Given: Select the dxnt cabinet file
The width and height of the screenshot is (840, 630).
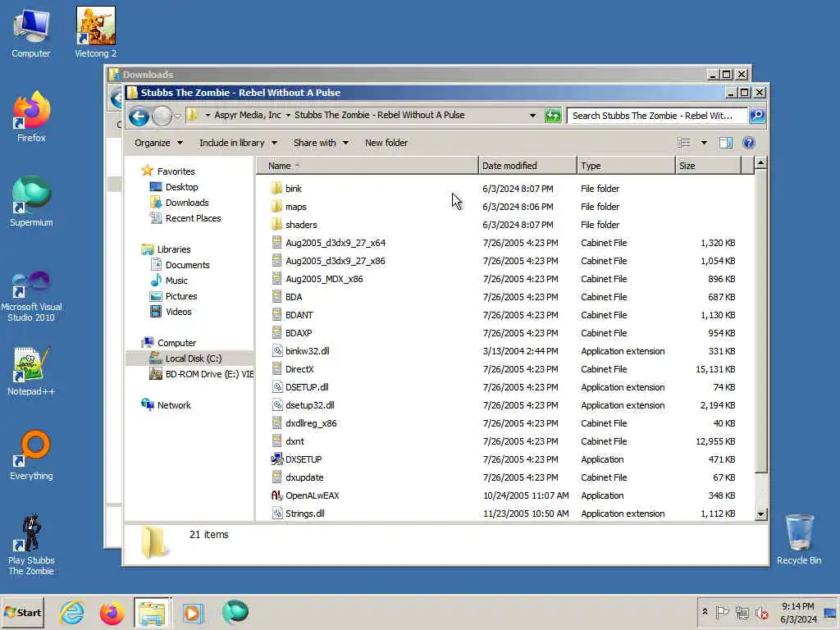Looking at the screenshot, I should [294, 441].
